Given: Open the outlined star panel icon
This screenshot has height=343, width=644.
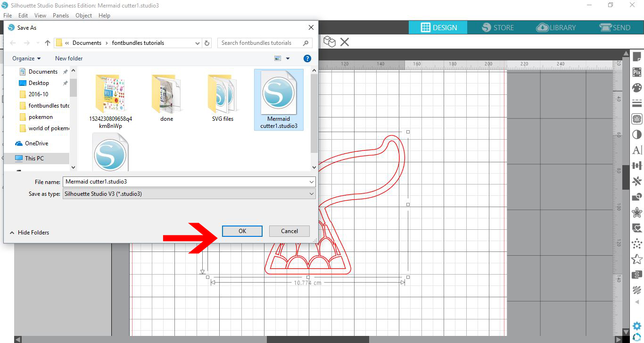Looking at the screenshot, I should tap(637, 259).
